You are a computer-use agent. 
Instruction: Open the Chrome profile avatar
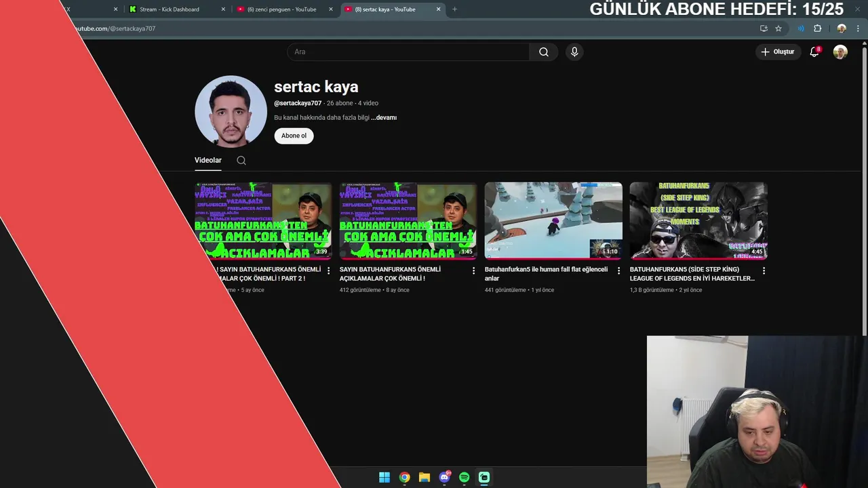tap(842, 28)
